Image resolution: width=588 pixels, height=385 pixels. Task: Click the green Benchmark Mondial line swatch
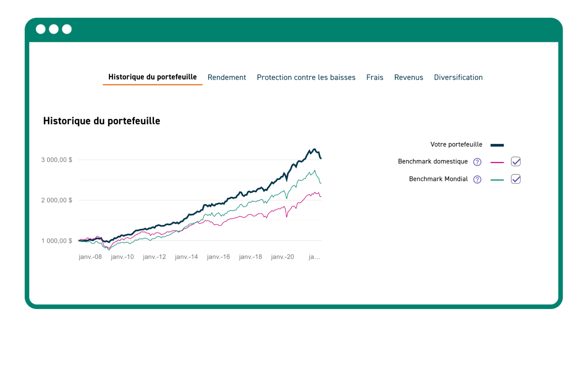point(497,179)
